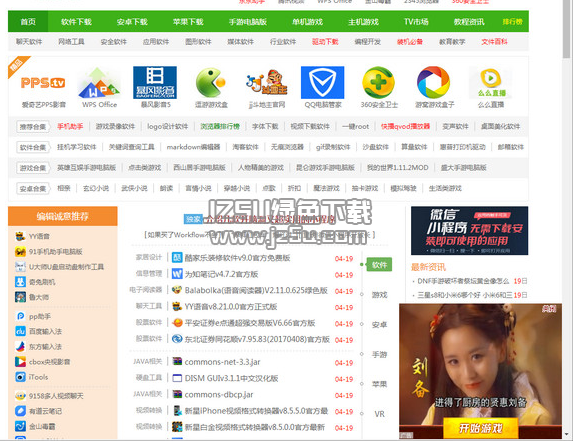Open the markdown编辑器 link
This screenshot has width=577, height=444.
pos(193,147)
